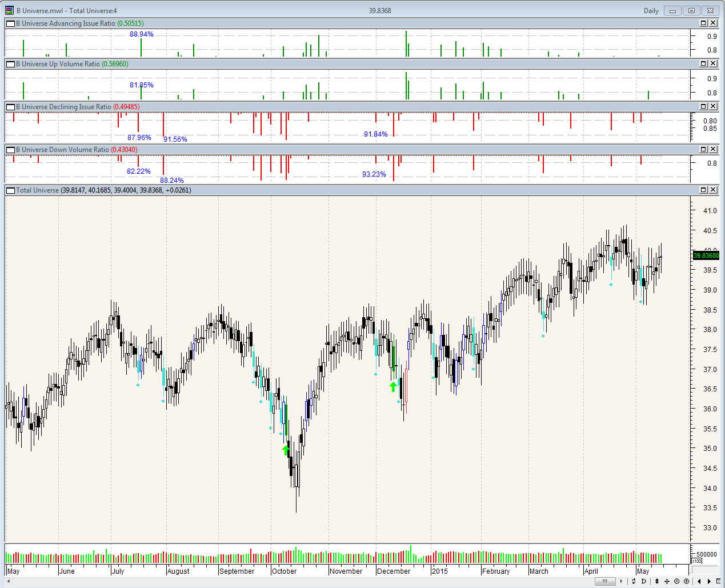This screenshot has height=588, width=725.
Task: Click the 82.22% annotation label
Action: (x=139, y=171)
